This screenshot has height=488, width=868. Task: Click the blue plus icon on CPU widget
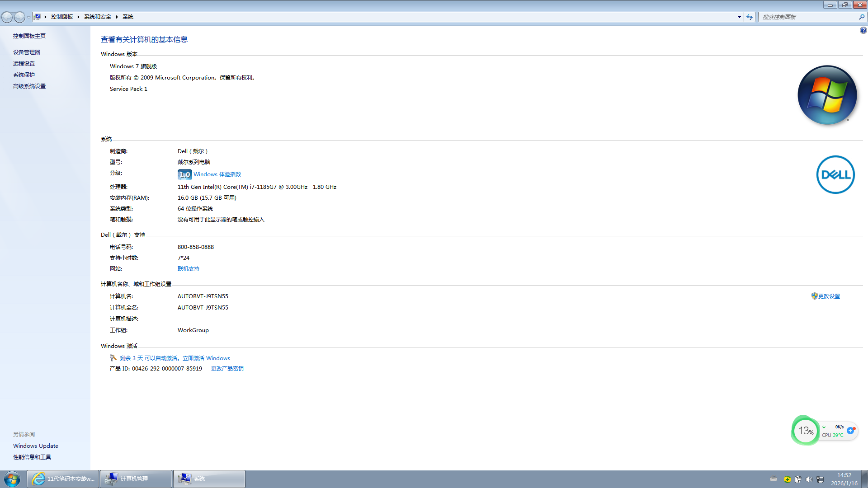850,431
